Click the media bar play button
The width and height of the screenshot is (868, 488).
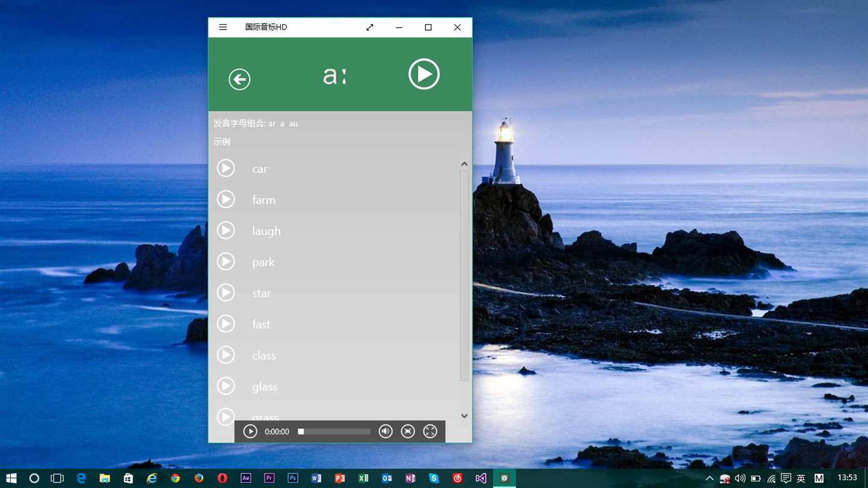pos(250,431)
